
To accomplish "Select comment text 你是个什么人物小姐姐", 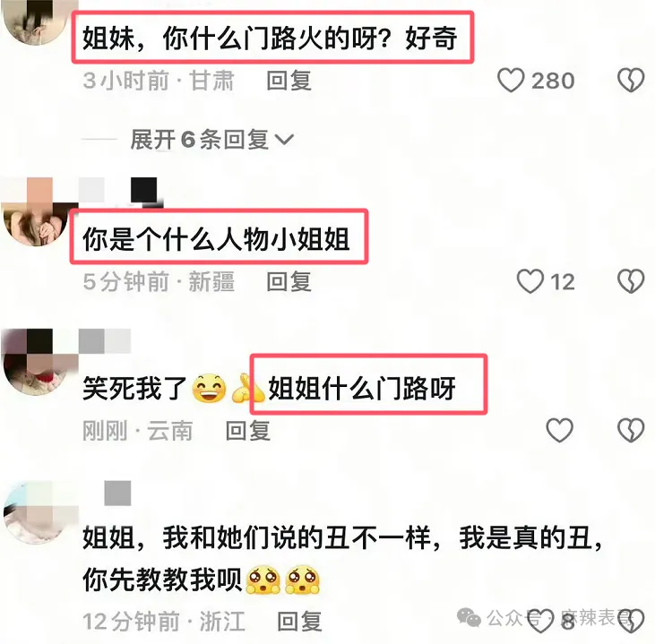I will pyautogui.click(x=216, y=239).
